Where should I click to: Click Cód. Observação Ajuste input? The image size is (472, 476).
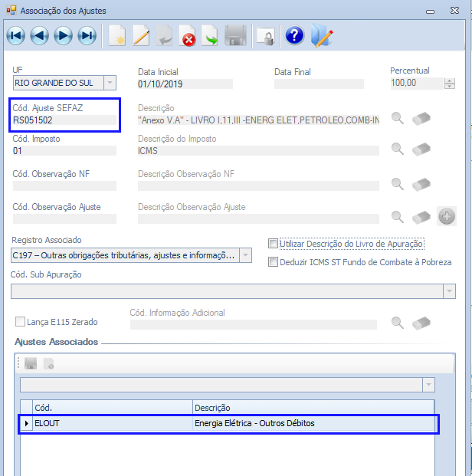coord(64,218)
